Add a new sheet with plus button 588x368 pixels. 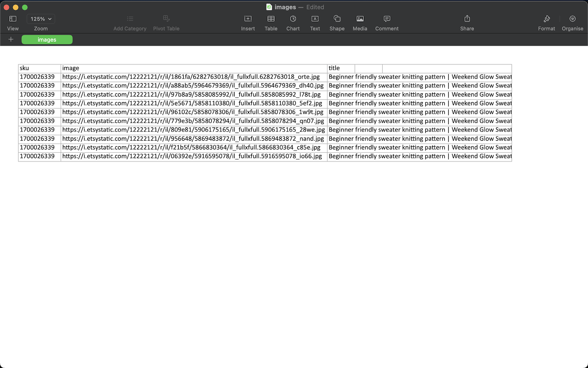click(11, 40)
